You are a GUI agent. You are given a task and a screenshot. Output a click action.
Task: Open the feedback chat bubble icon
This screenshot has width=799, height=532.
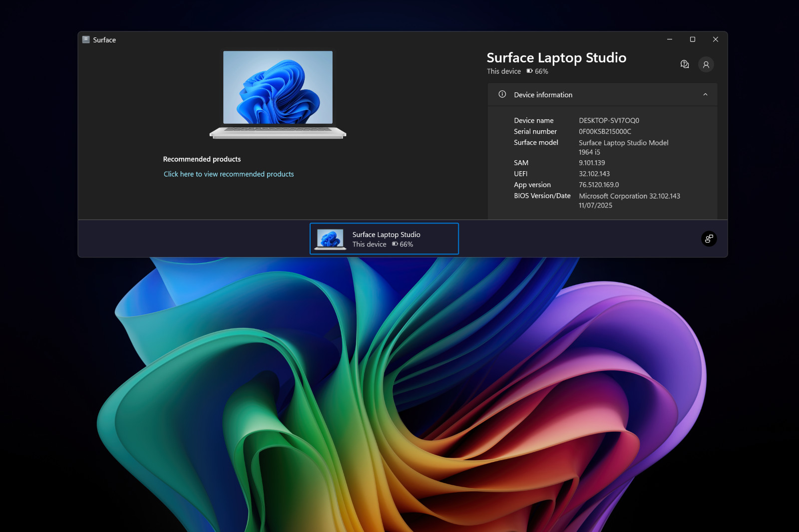685,64
